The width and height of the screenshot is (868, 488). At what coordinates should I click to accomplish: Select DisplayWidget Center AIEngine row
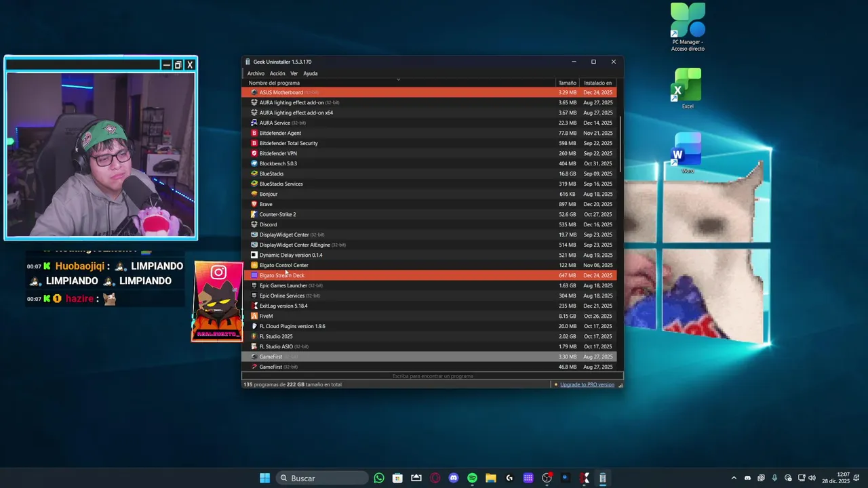[x=429, y=245]
